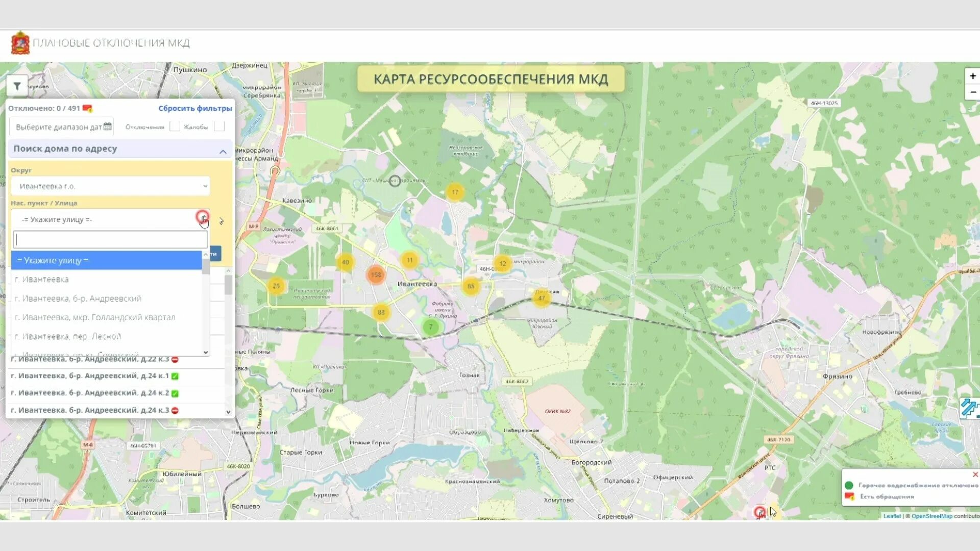Zoom in the map with plus button
The height and width of the screenshot is (551, 980).
pos(972,76)
